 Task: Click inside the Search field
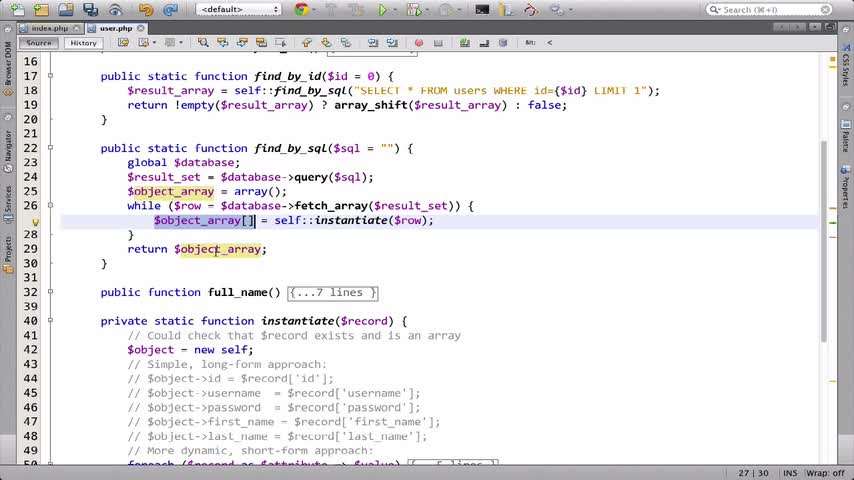pos(769,9)
